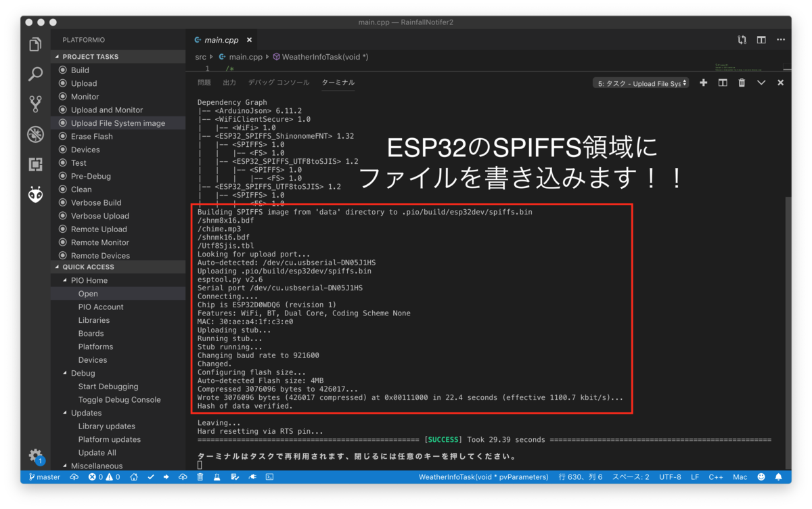Click Toggle Debug Console item
The image size is (812, 509).
pos(119,399)
